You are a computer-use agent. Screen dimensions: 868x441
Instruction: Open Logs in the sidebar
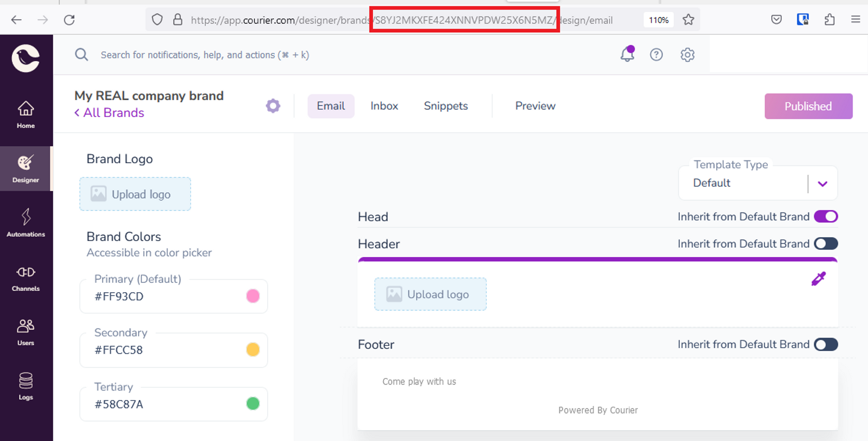26,386
